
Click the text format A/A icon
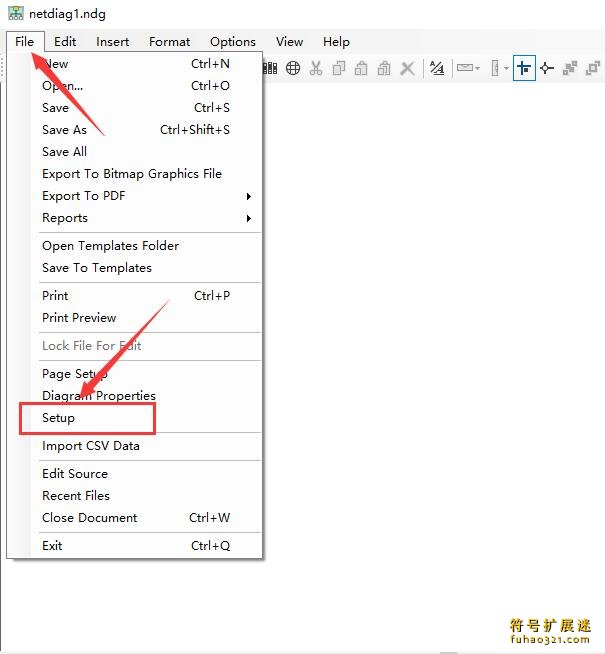(437, 68)
